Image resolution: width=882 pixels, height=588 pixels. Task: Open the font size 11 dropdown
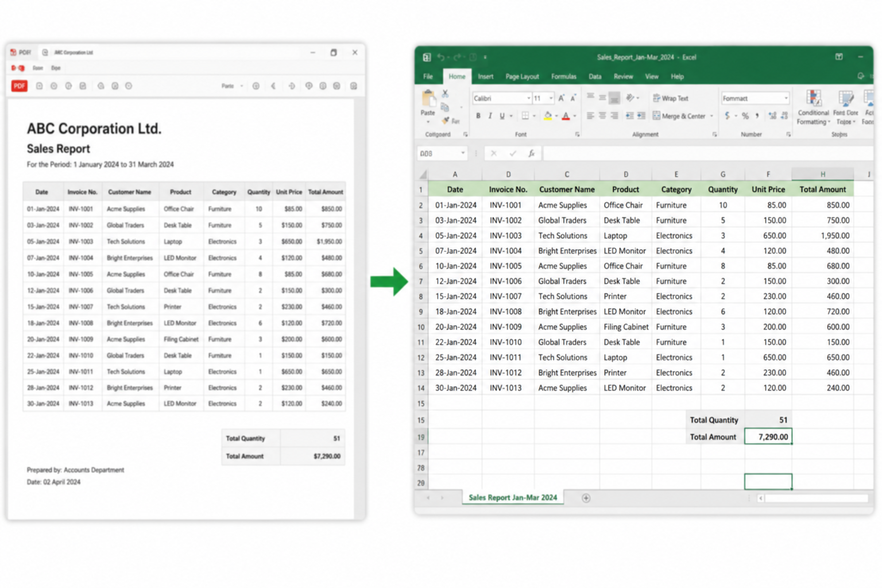[551, 98]
